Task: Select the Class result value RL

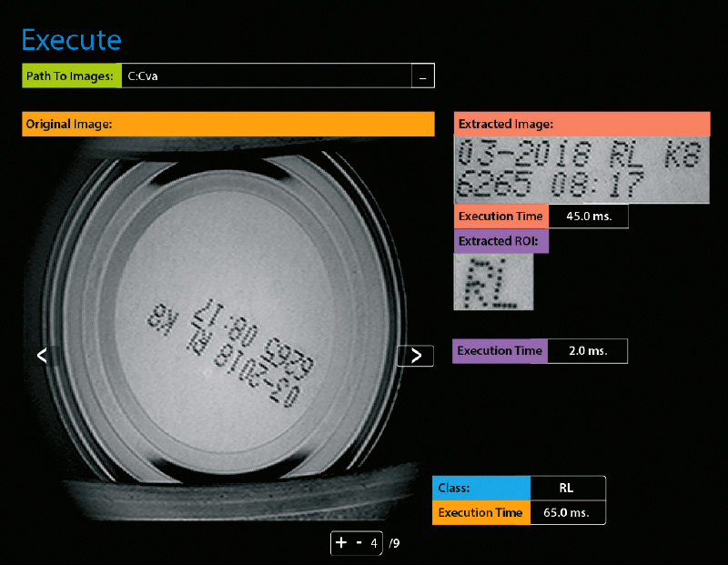Action: (566, 489)
